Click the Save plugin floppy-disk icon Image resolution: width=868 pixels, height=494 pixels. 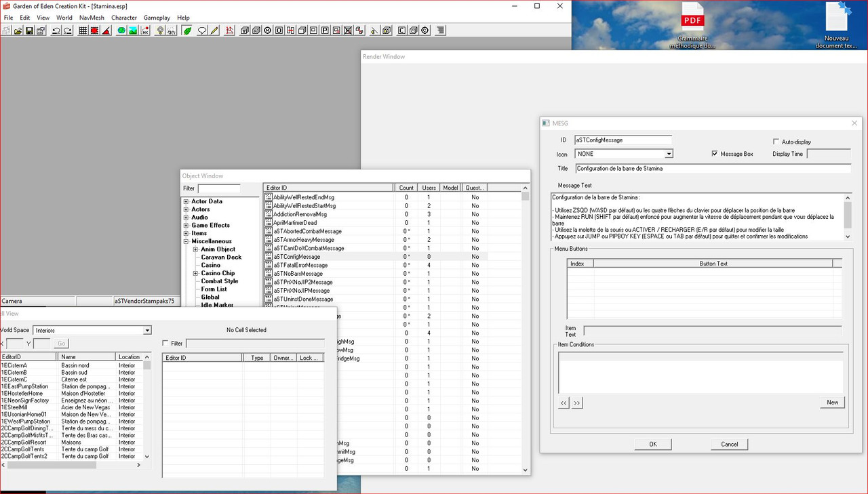[30, 30]
